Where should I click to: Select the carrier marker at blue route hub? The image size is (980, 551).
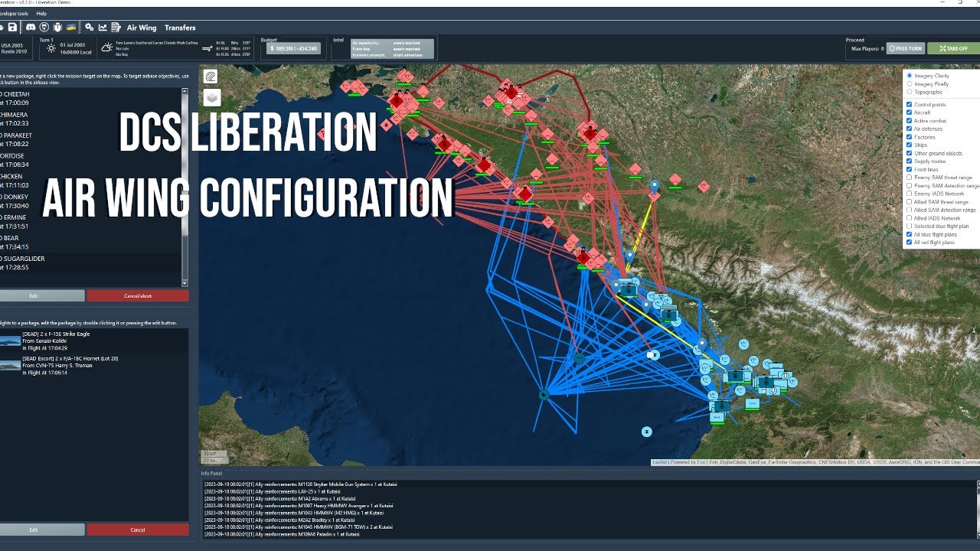544,395
